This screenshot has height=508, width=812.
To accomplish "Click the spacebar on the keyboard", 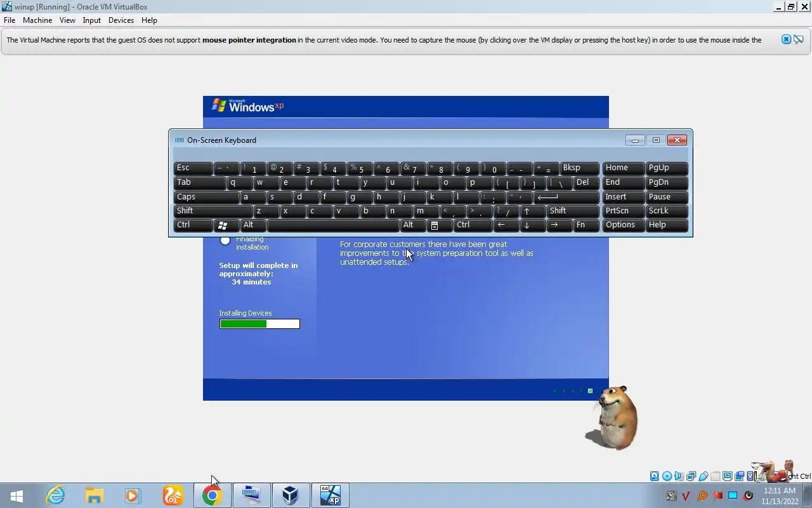I will click(333, 225).
